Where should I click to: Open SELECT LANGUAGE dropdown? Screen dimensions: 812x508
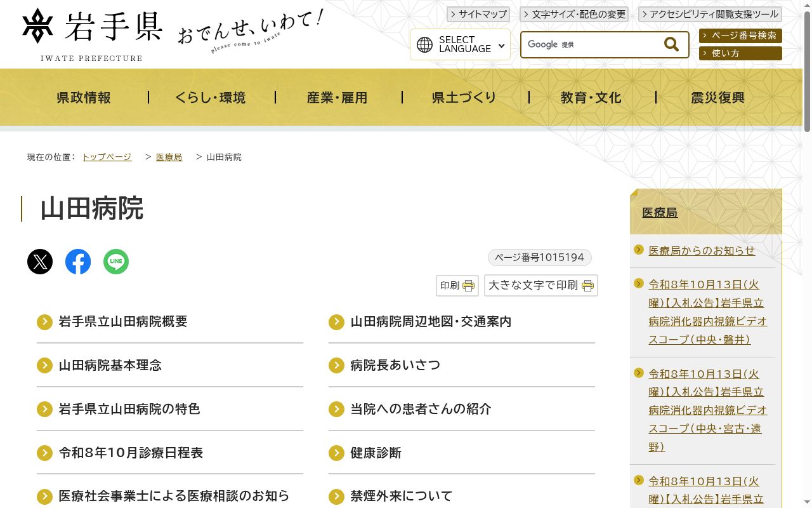pyautogui.click(x=460, y=44)
